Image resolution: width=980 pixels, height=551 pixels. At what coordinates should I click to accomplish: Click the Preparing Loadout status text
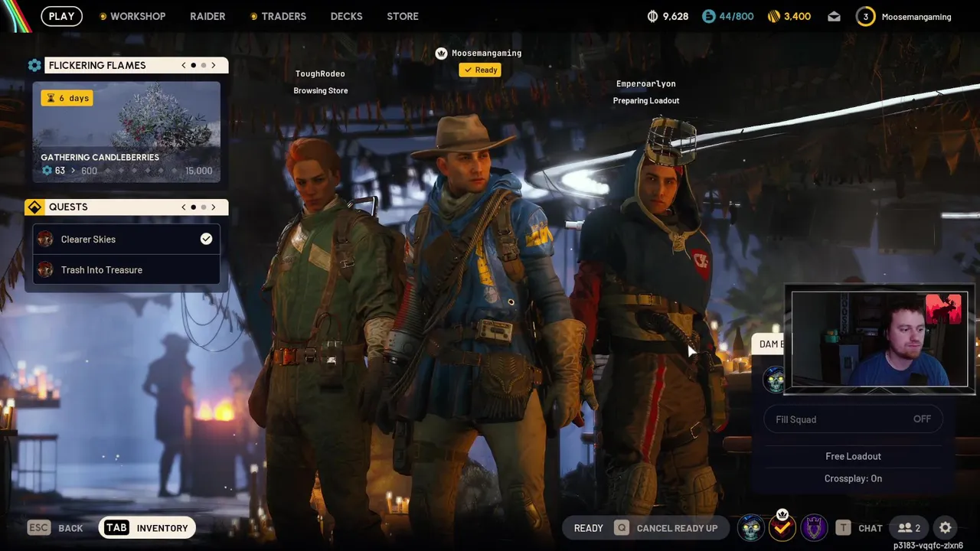[x=645, y=100]
